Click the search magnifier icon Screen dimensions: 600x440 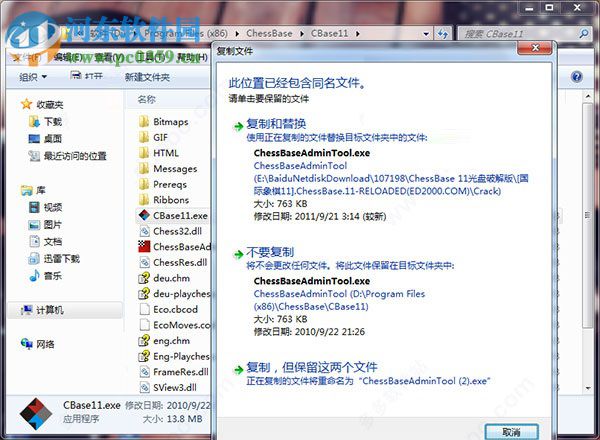[x=584, y=34]
